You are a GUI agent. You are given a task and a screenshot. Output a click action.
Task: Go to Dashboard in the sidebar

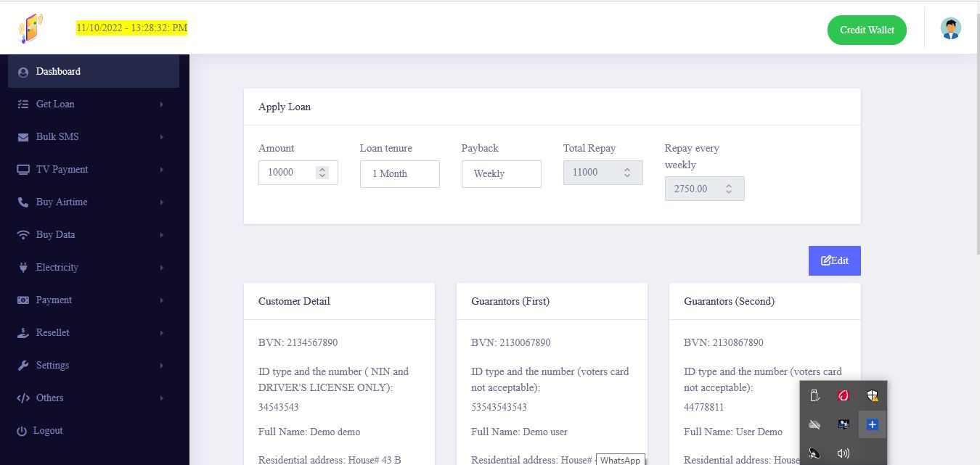pyautogui.click(x=94, y=72)
